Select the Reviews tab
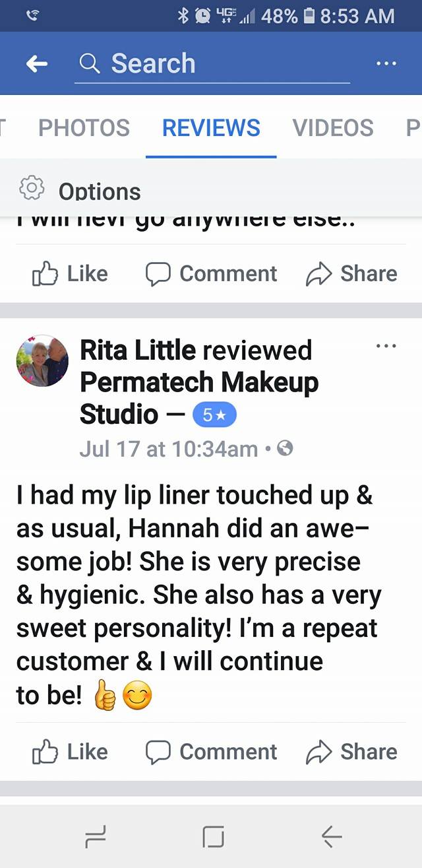This screenshot has height=868, width=422. pos(211,127)
